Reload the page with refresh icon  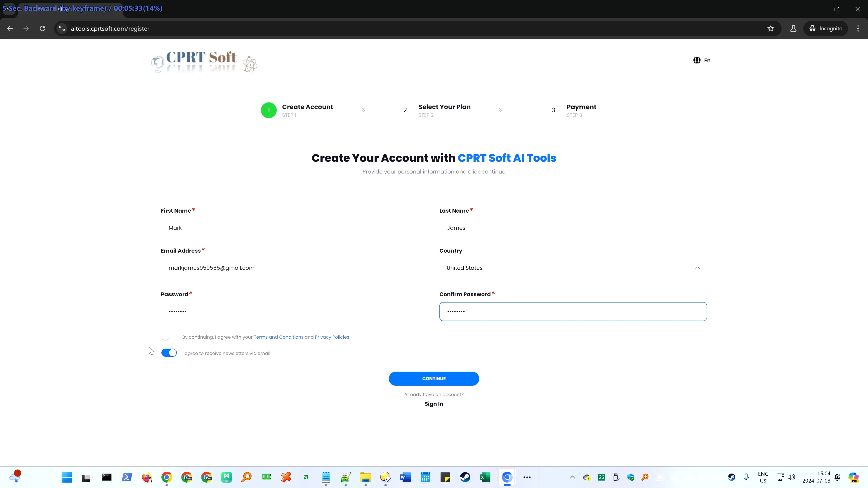pyautogui.click(x=42, y=29)
